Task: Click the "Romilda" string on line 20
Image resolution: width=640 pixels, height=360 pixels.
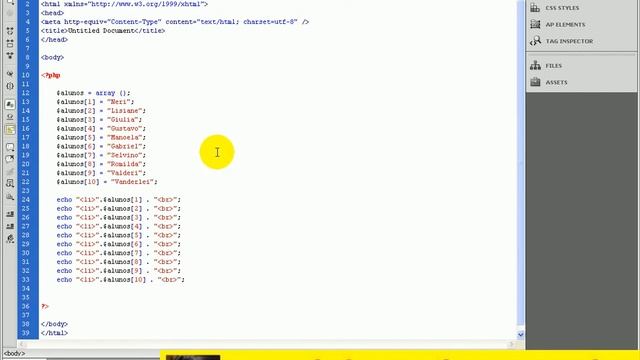Action: [124, 164]
